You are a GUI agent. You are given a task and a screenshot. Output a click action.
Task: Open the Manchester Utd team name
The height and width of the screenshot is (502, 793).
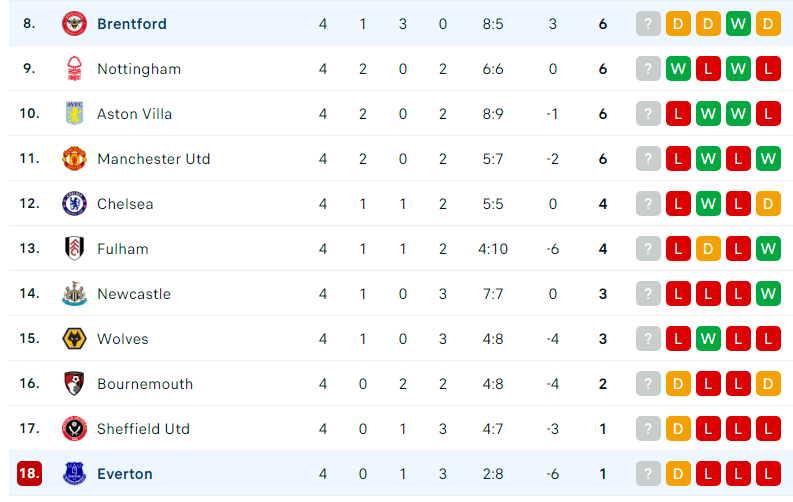(x=154, y=159)
